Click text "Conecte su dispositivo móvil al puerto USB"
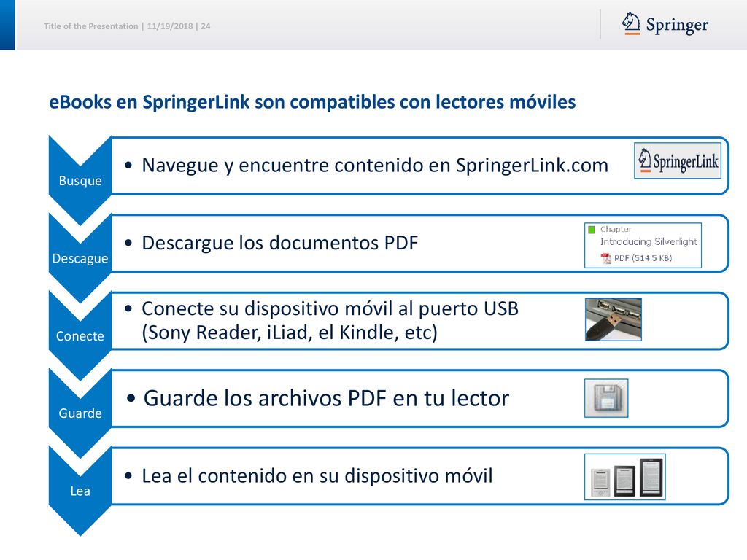This screenshot has height=560, width=747. coord(330,308)
